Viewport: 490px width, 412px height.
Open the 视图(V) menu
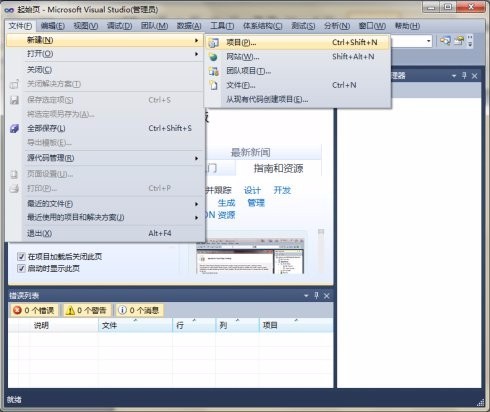(85, 26)
